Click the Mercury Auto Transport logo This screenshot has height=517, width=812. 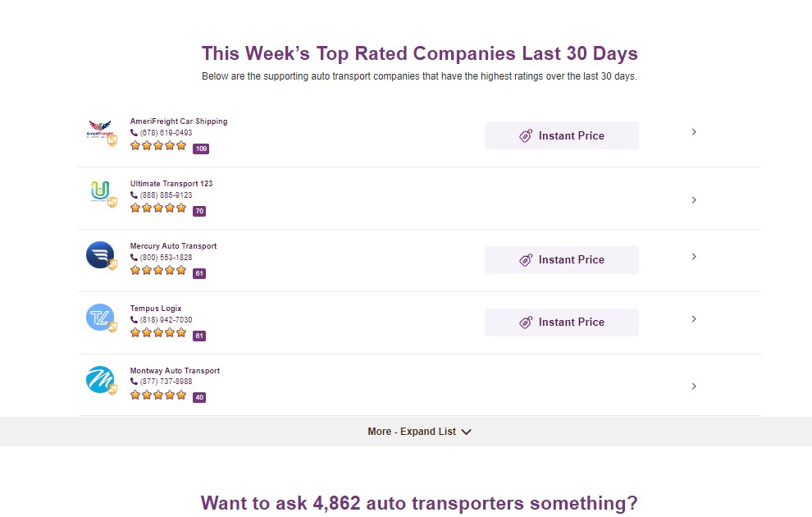pos(99,254)
